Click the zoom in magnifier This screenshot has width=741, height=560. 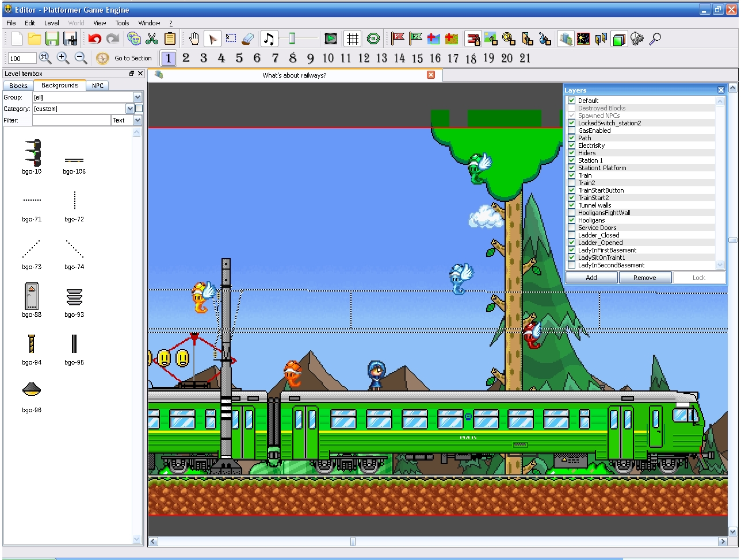pyautogui.click(x=63, y=57)
